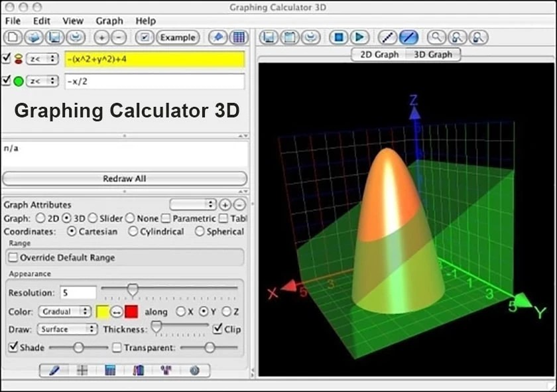Enable the Transparent checkbox
Image resolution: width=557 pixels, height=392 pixels.
117,348
